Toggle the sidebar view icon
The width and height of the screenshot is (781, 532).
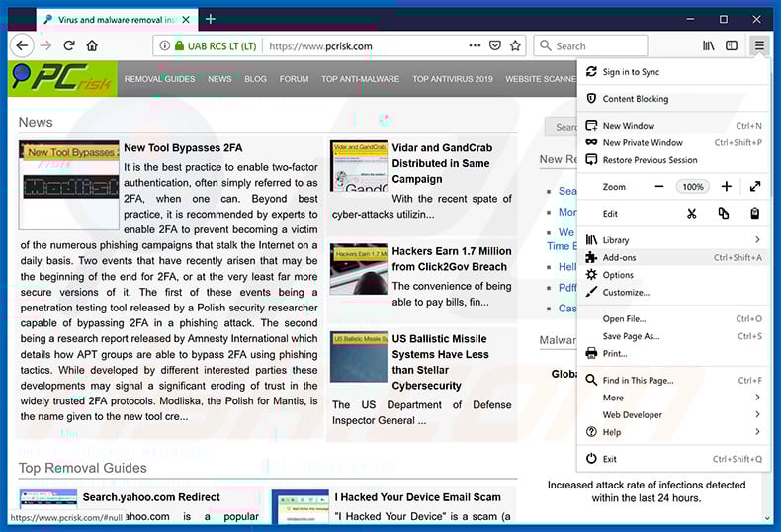(x=732, y=45)
